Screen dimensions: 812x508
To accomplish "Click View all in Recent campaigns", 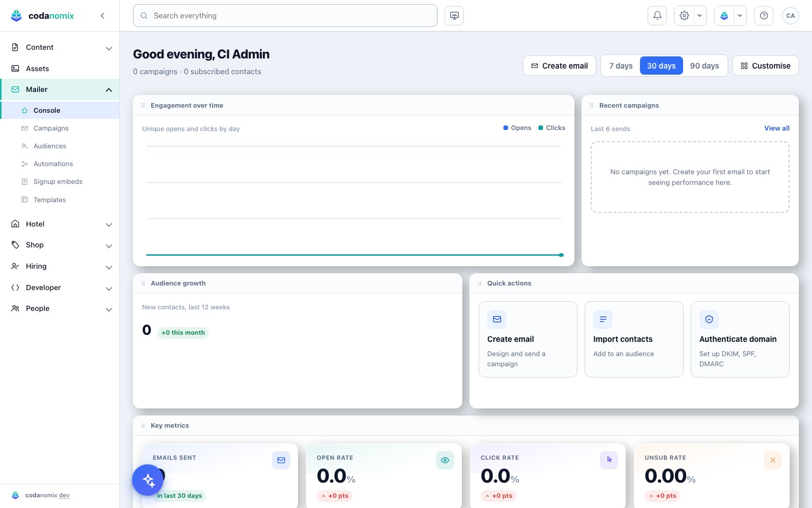I will click(x=777, y=128).
